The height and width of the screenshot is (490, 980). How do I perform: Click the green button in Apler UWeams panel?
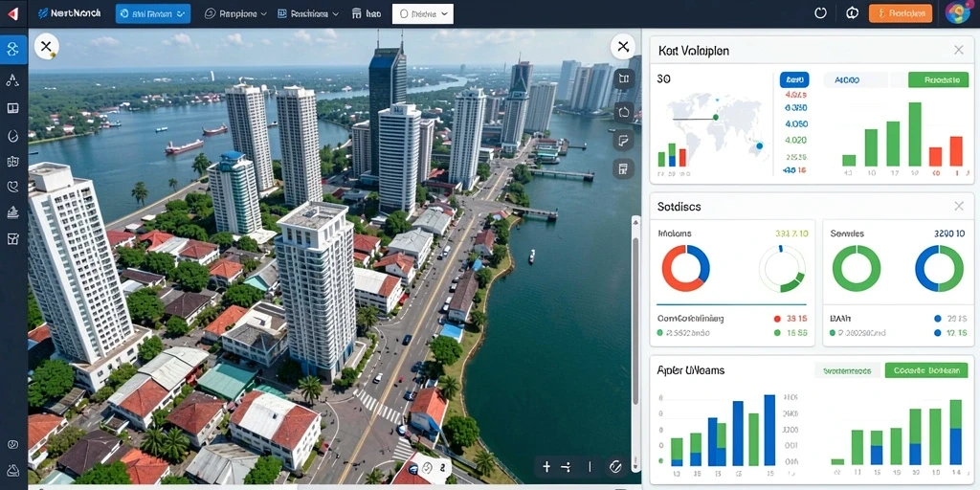pos(926,370)
